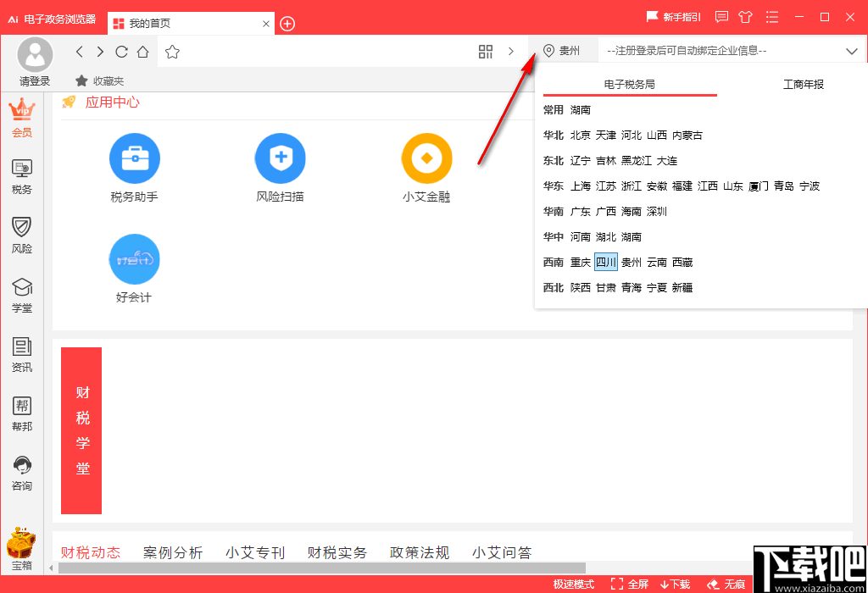The height and width of the screenshot is (593, 868).
Task: Open the 贵州 region selector
Action: click(565, 51)
